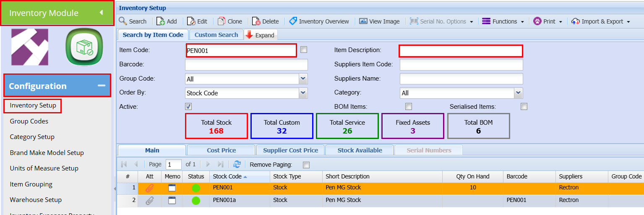Click the Item Code input field
Image resolution: width=644 pixels, height=215 pixels.
241,50
